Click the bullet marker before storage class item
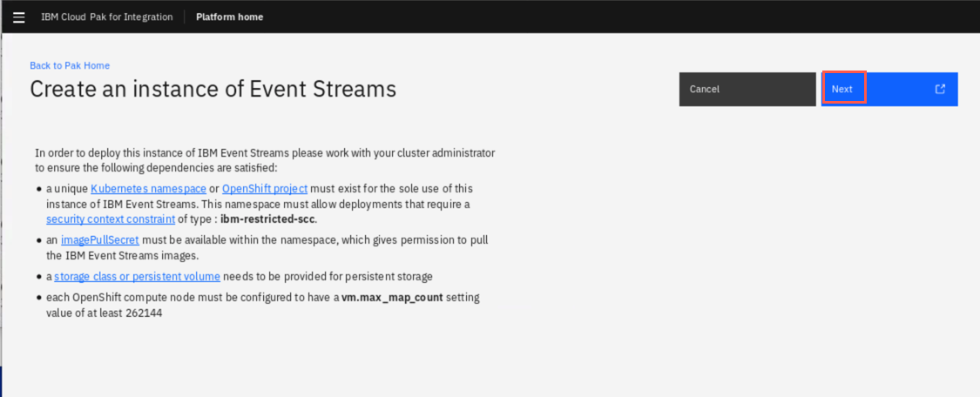The image size is (980, 397). (38, 277)
